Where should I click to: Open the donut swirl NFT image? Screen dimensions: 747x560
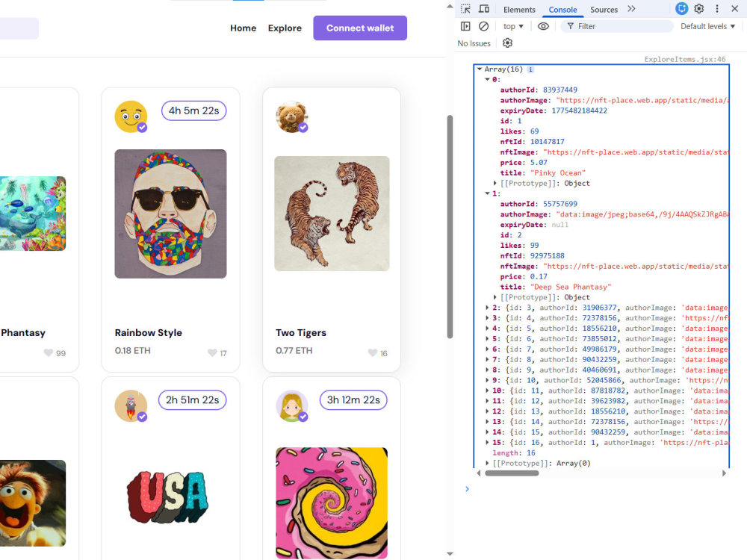(332, 503)
